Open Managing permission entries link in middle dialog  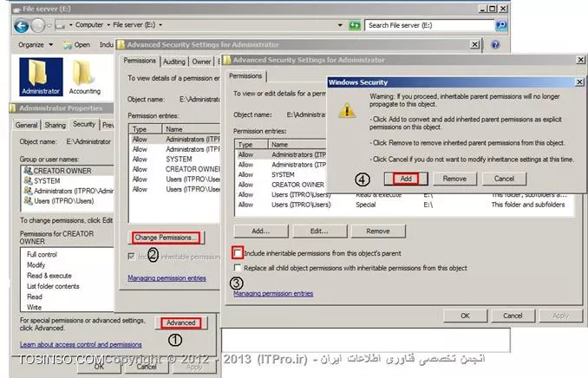167,278
